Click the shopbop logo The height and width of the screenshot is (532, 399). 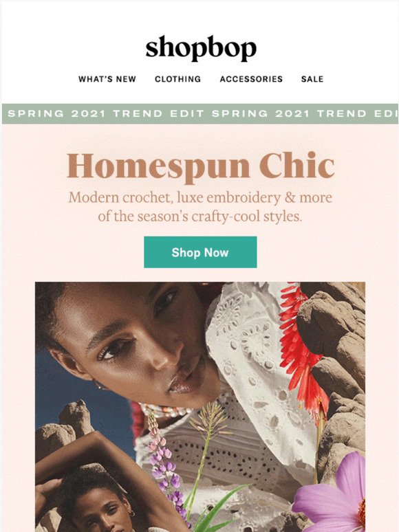click(201, 48)
